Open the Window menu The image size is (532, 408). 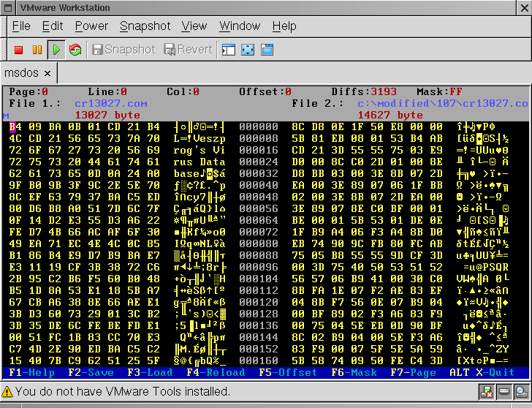[240, 26]
